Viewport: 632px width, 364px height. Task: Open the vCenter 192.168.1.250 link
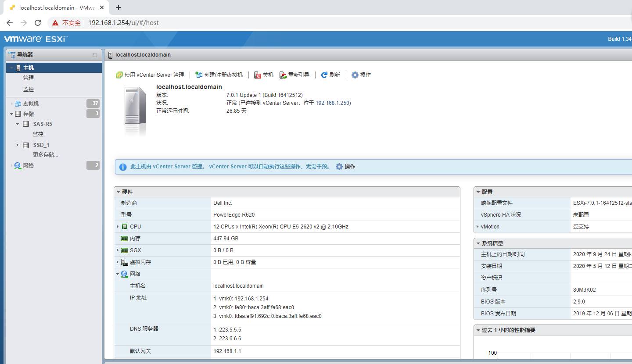[332, 103]
